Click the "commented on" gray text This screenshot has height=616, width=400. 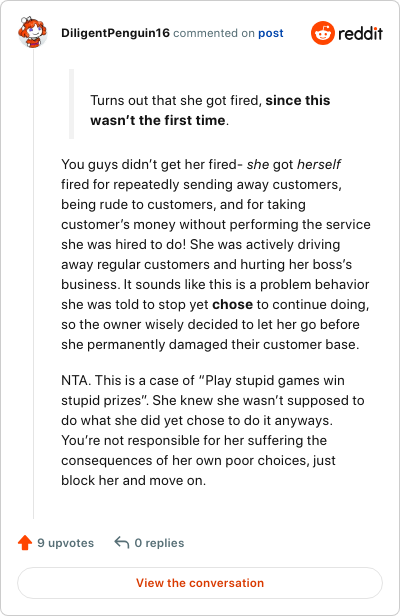pyautogui.click(x=214, y=33)
